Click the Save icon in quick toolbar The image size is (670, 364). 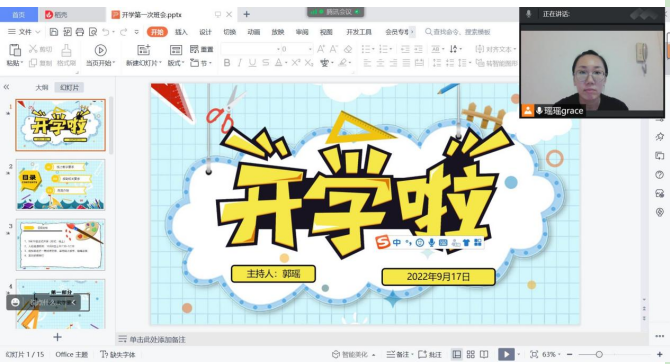point(54,32)
